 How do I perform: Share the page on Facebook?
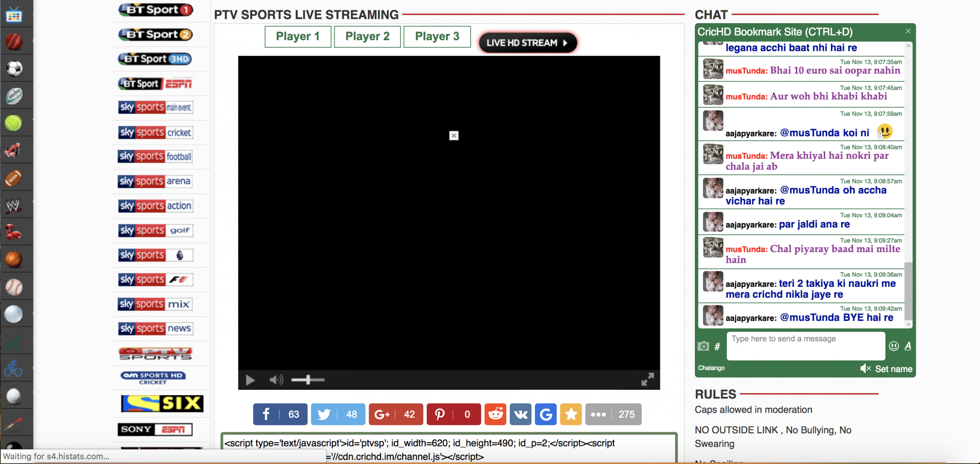[x=280, y=414]
